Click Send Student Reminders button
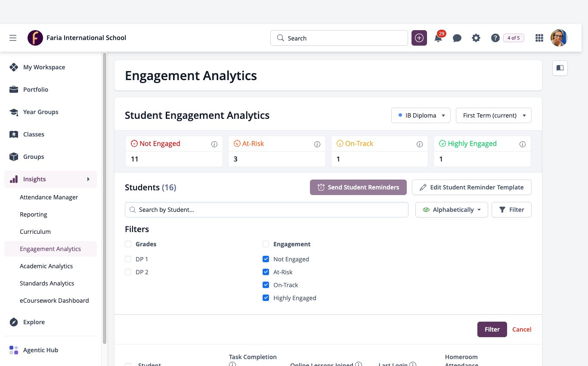Image resolution: width=588 pixels, height=366 pixels. point(358,187)
